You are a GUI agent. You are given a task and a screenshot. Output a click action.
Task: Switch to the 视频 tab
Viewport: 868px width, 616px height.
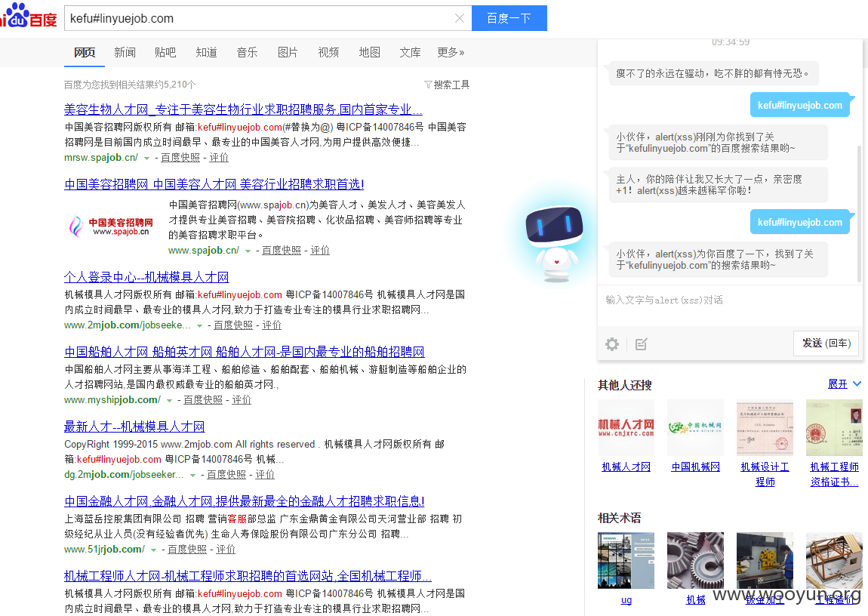pos(328,53)
